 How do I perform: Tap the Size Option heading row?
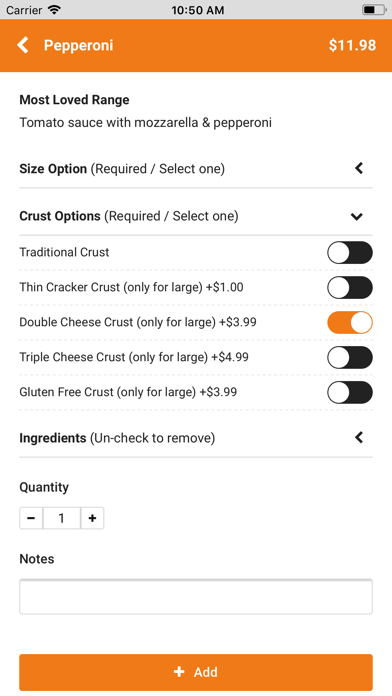tap(196, 169)
